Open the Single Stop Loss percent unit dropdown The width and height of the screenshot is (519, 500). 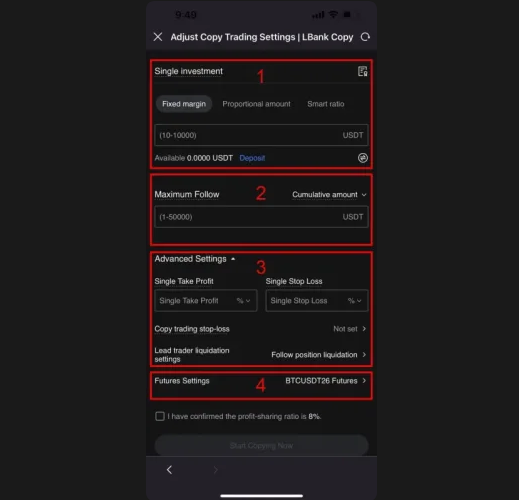(x=355, y=301)
